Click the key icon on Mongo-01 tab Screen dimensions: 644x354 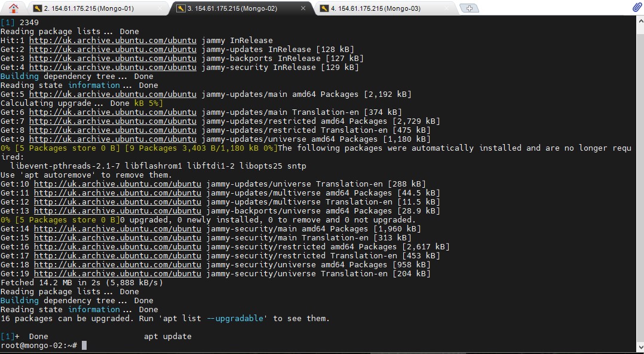38,8
